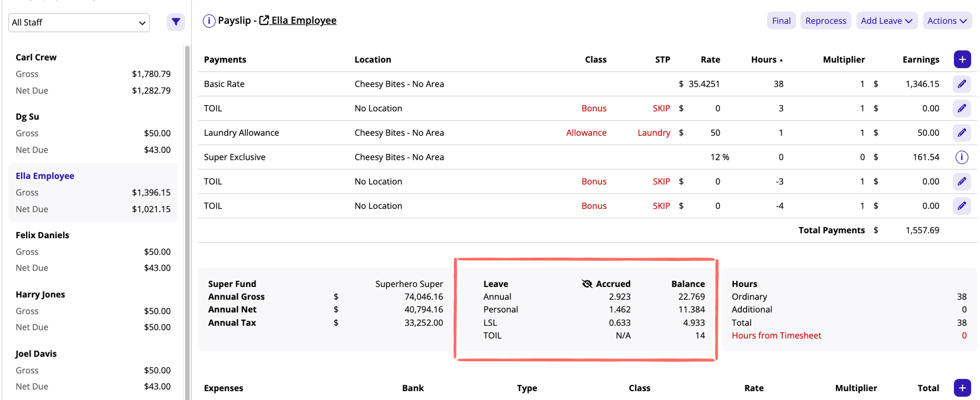Viewport: 980px width, 400px height.
Task: Add a new payment line with plus button
Action: pos(962,59)
